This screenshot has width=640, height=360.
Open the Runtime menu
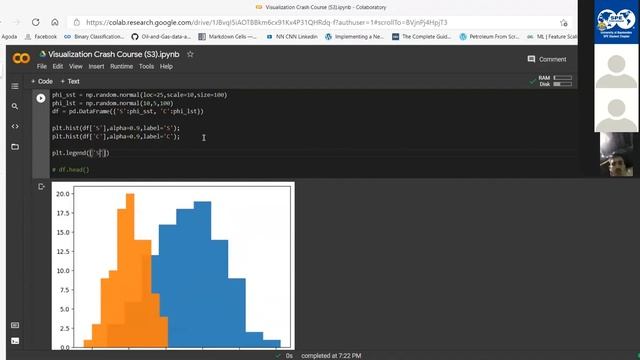(121, 66)
